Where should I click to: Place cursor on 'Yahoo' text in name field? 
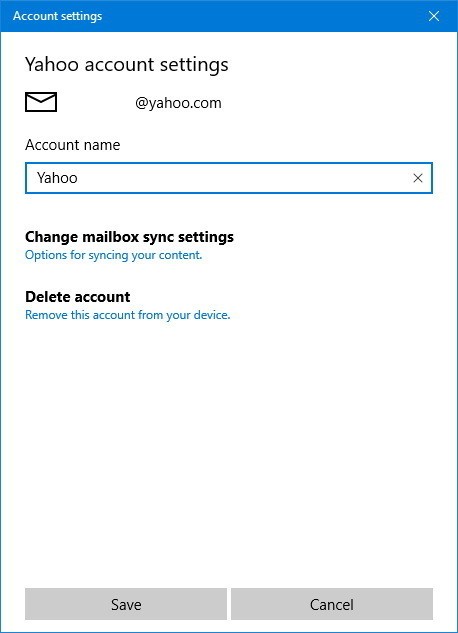[57, 178]
